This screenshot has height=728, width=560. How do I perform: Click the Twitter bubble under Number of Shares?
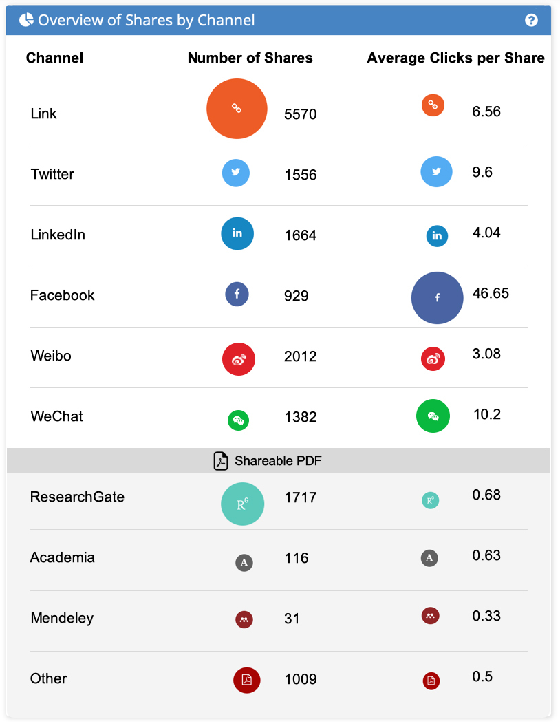pos(236,173)
